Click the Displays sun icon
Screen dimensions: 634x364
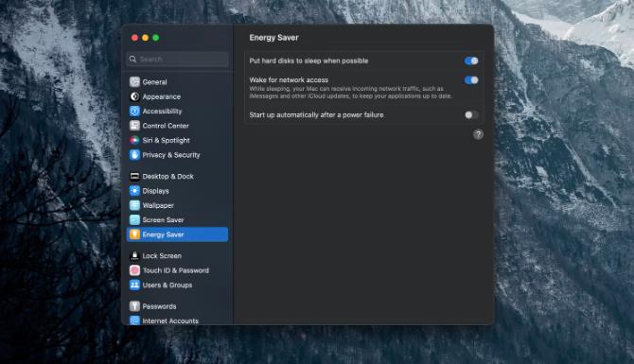134,191
